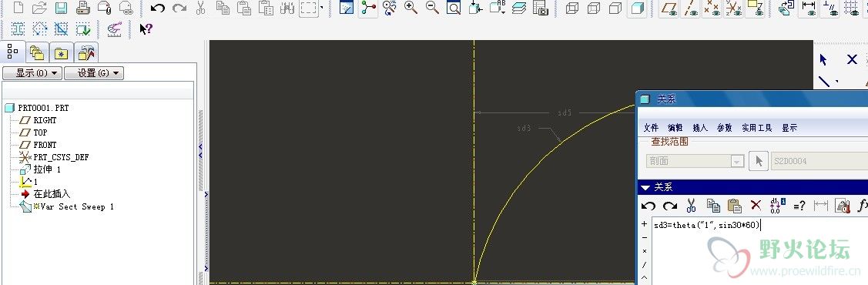This screenshot has height=285, width=868.
Task: Open the Layers stack icon
Action: [x=518, y=8]
